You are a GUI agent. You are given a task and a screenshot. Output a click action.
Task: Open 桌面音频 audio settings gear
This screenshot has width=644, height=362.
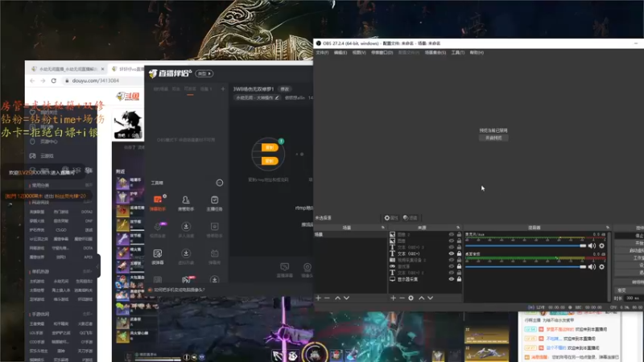click(x=601, y=267)
